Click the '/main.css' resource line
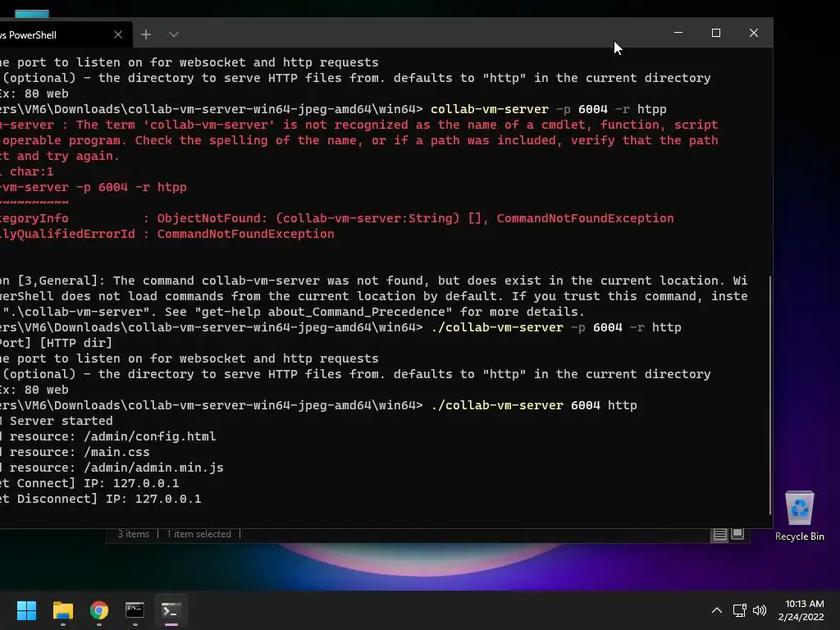Viewport: 840px width, 630px height. tap(75, 452)
